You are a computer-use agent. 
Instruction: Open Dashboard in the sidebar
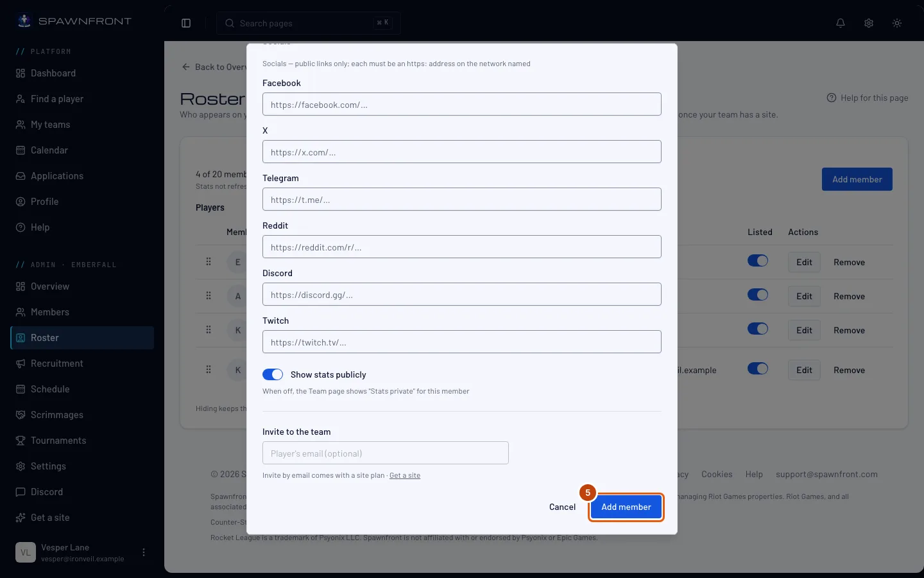click(x=82, y=73)
